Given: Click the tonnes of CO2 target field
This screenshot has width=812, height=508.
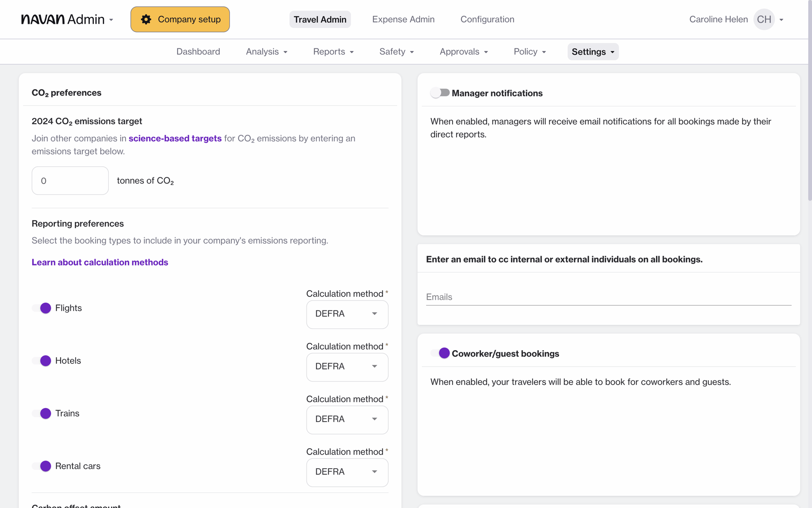Looking at the screenshot, I should click(x=70, y=181).
